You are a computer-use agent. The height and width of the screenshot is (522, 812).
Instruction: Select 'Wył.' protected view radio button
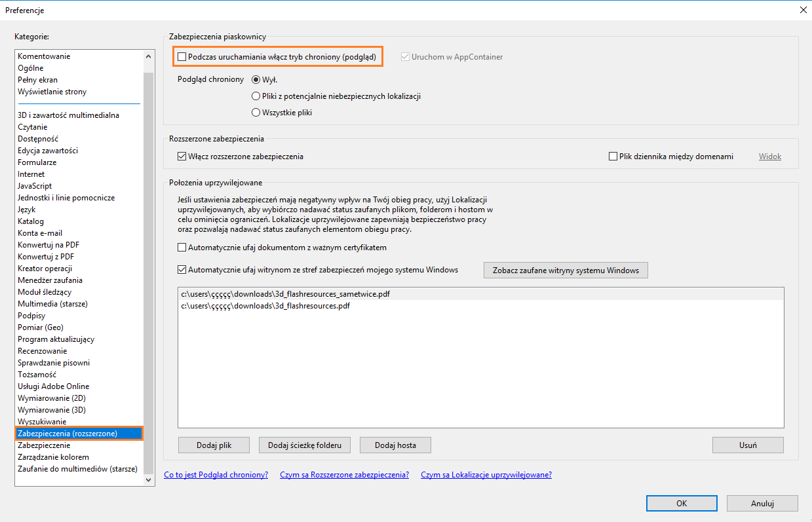[256, 79]
